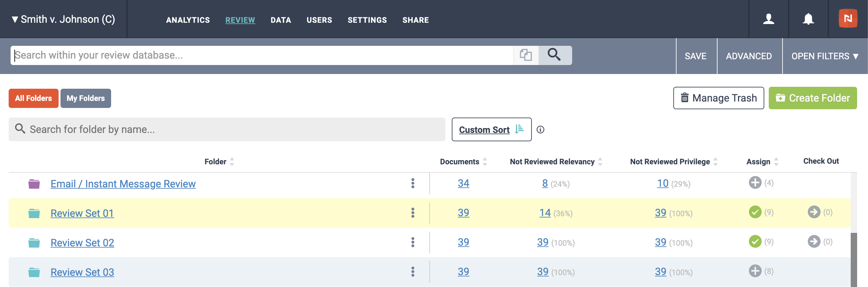
Task: Sort by Documents column
Action: pos(463,161)
